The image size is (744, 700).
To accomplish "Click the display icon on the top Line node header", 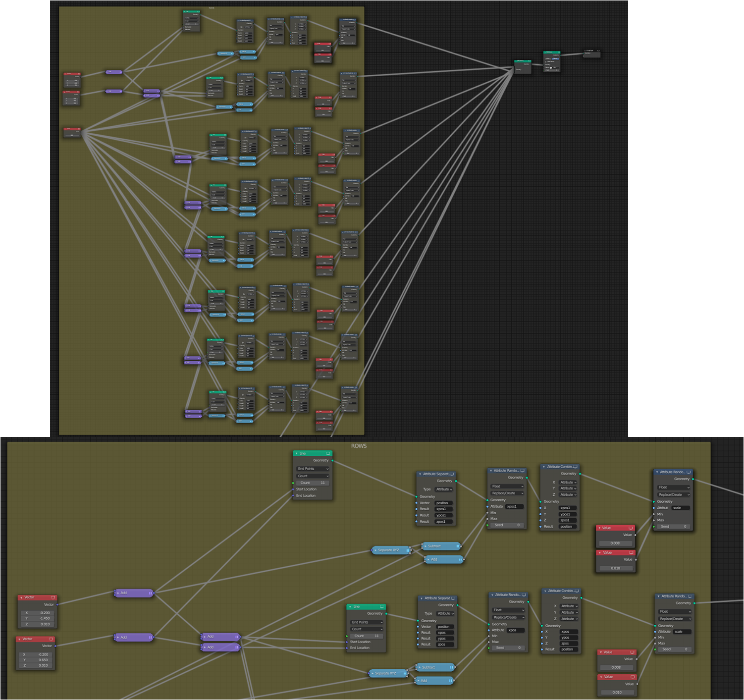I will pyautogui.click(x=328, y=453).
